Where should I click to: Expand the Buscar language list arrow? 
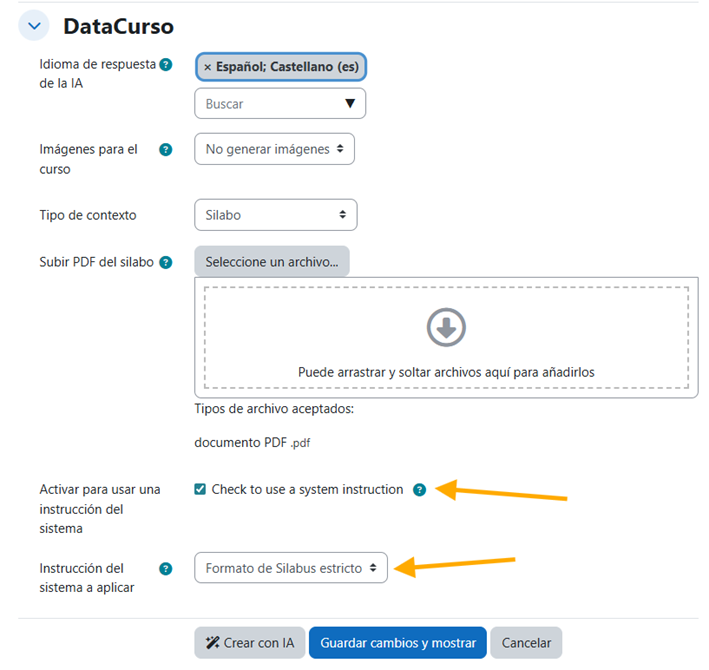(x=350, y=104)
